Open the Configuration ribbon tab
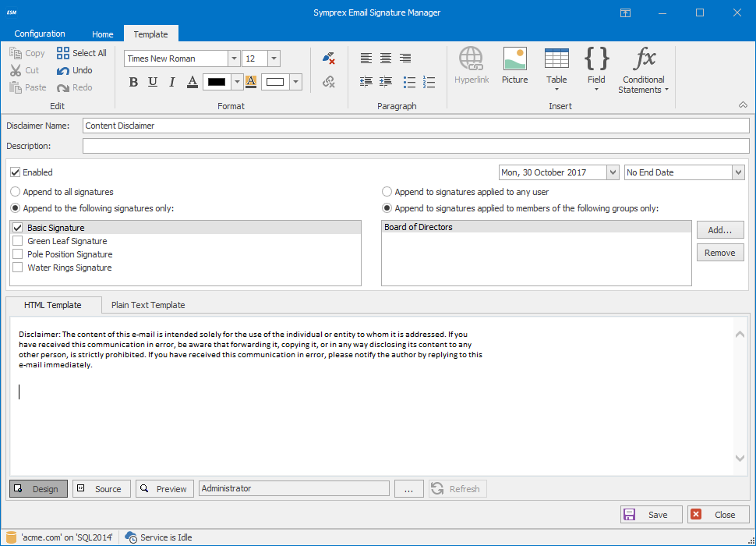This screenshot has height=546, width=756. [x=40, y=34]
